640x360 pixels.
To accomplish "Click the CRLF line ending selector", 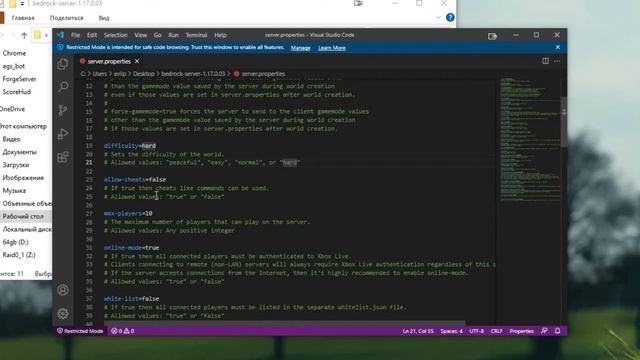I will [496, 331].
